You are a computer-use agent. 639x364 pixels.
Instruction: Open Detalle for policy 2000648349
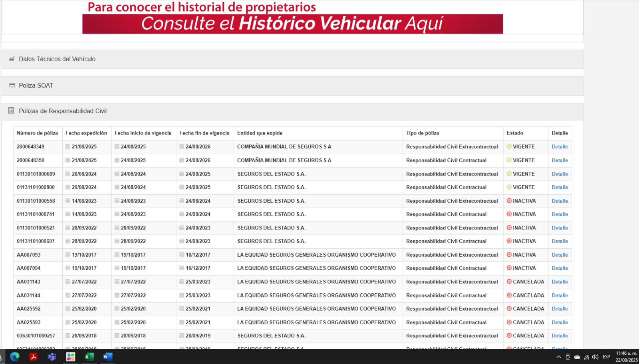click(x=560, y=146)
